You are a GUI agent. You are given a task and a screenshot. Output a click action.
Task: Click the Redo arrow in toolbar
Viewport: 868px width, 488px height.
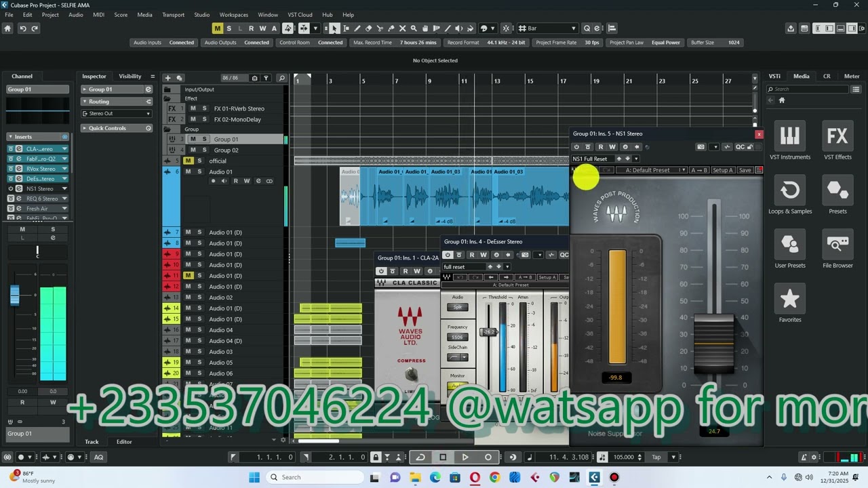(x=35, y=28)
